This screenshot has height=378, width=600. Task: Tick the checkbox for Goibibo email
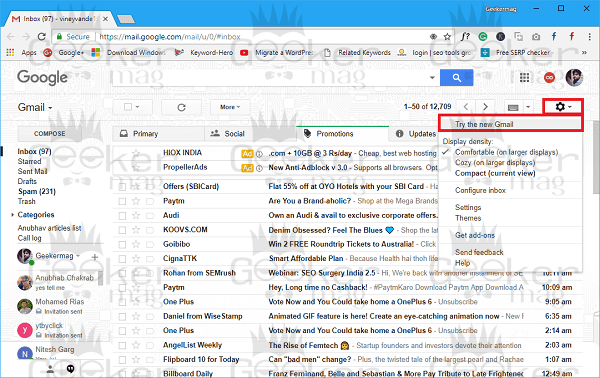(x=122, y=244)
